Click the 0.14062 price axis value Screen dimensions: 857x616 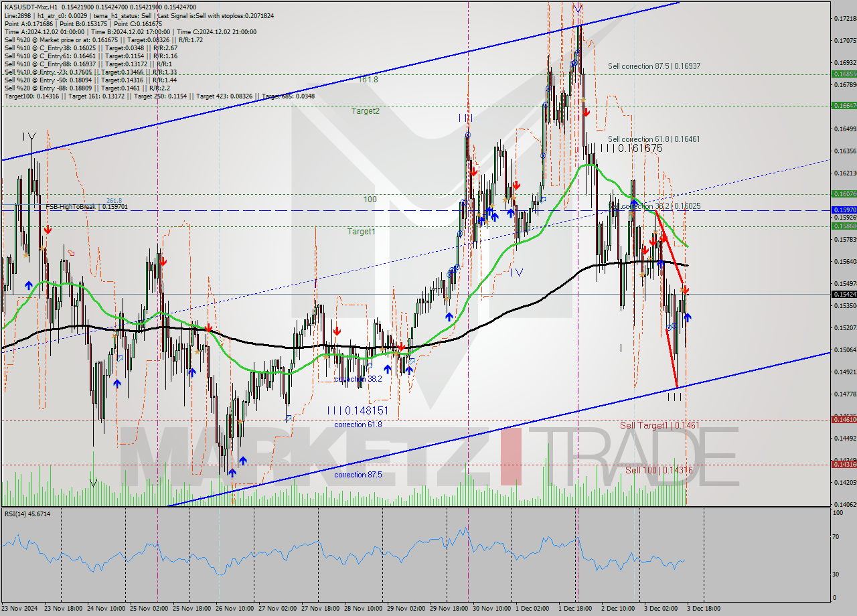(845, 504)
